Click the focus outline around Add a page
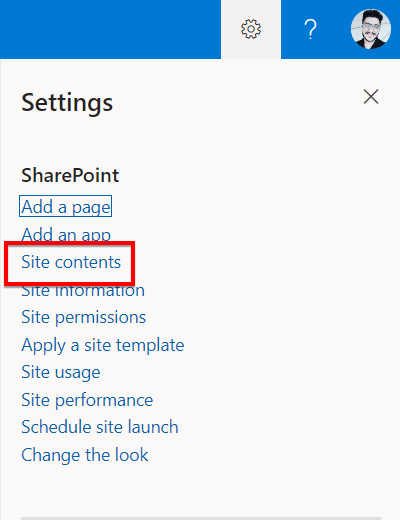The image size is (400, 520). click(x=65, y=206)
